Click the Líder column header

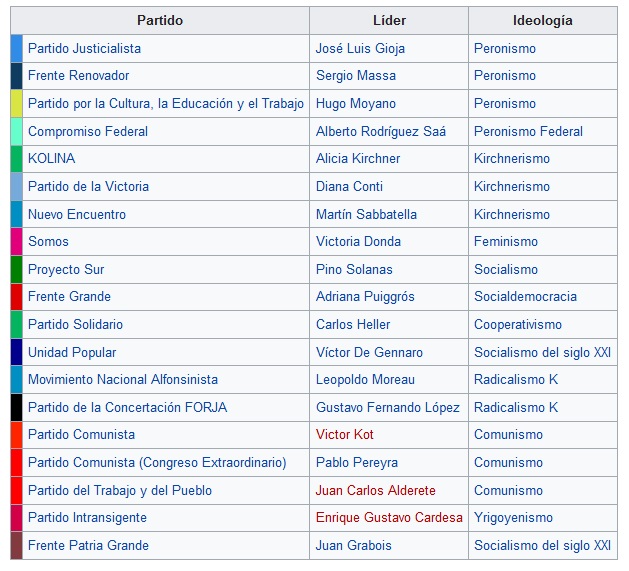click(389, 21)
